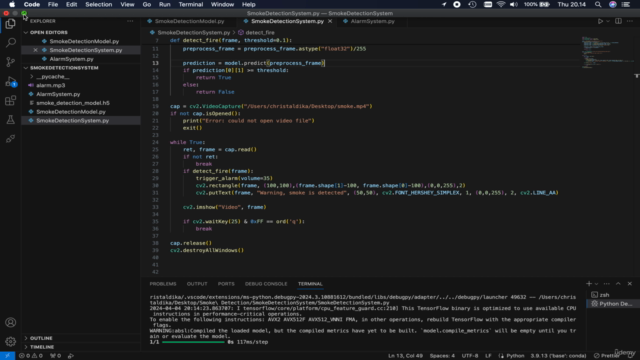
Task: Open the Debug Console panel tab
Action: [266, 284]
